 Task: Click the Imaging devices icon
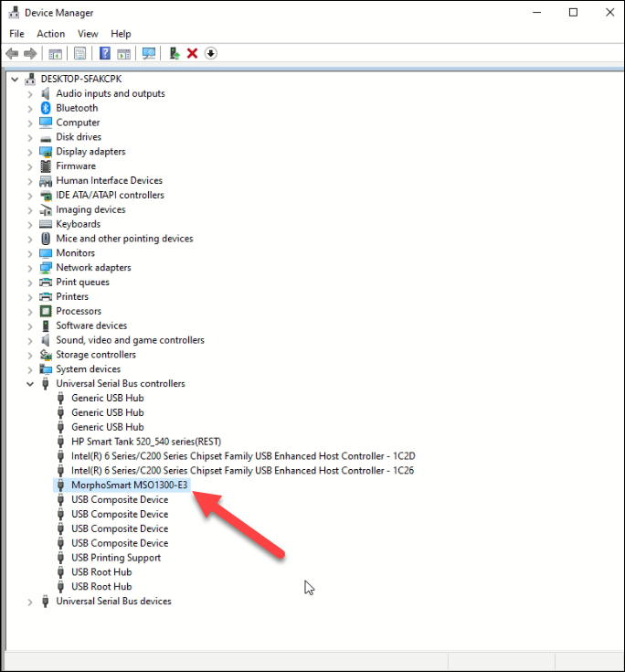coord(46,210)
